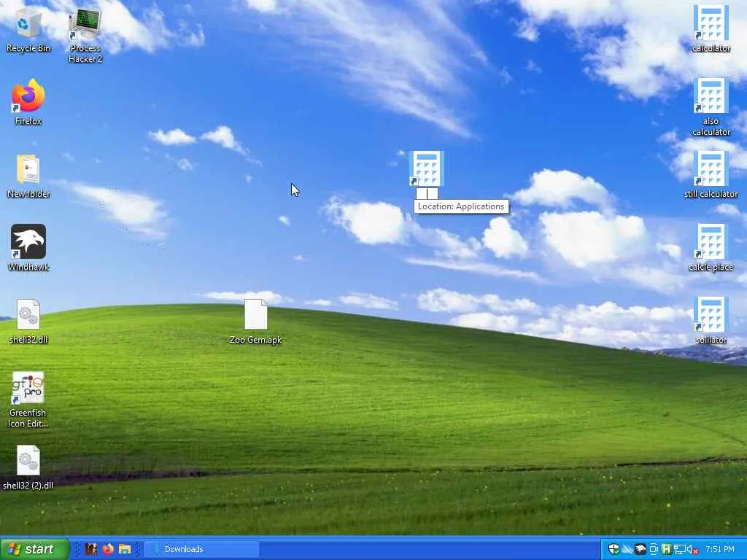
Task: Click the rename text box under the calculator icon
Action: pyautogui.click(x=427, y=193)
